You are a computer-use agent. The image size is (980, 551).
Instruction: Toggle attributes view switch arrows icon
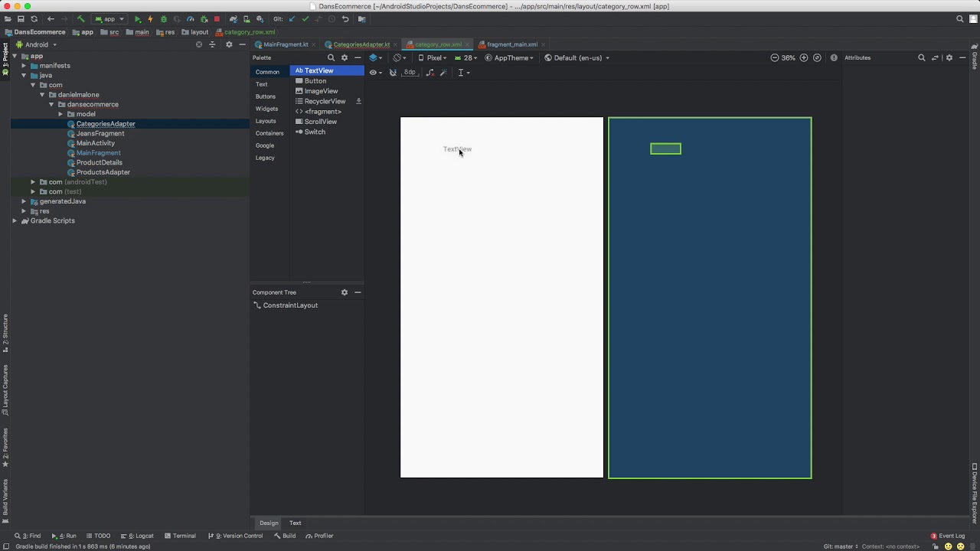click(936, 57)
